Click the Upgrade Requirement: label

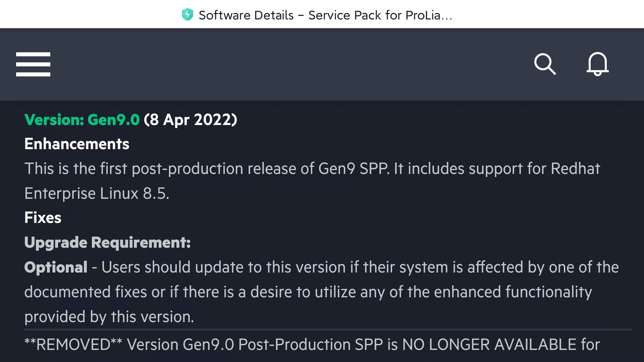click(x=107, y=242)
